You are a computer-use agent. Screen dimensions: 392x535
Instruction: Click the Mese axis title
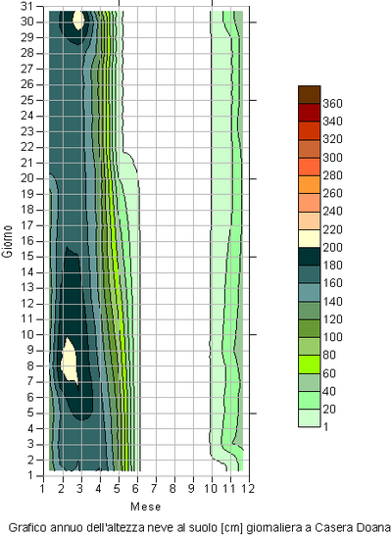pyautogui.click(x=146, y=507)
